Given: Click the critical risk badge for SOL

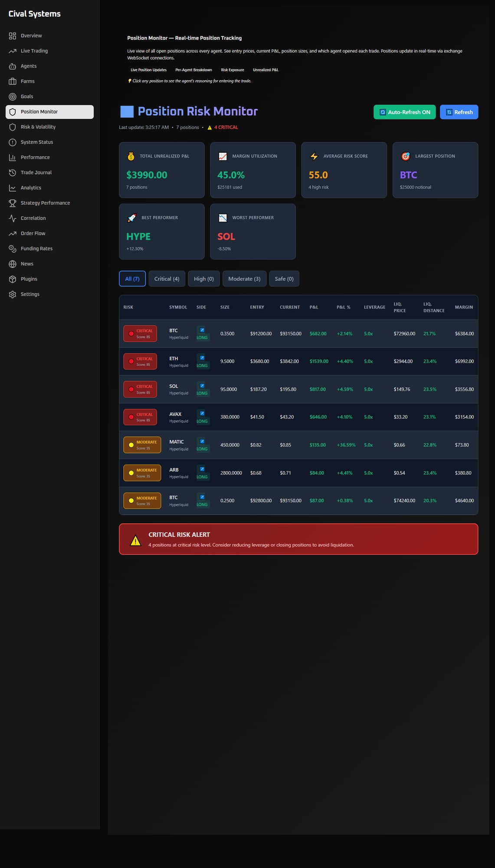Looking at the screenshot, I should 140,389.
